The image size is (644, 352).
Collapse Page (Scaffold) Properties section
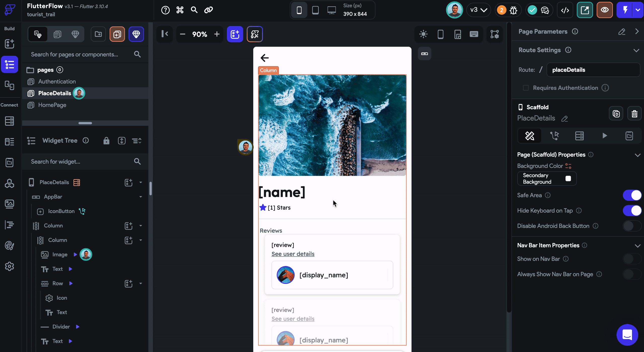pos(637,155)
